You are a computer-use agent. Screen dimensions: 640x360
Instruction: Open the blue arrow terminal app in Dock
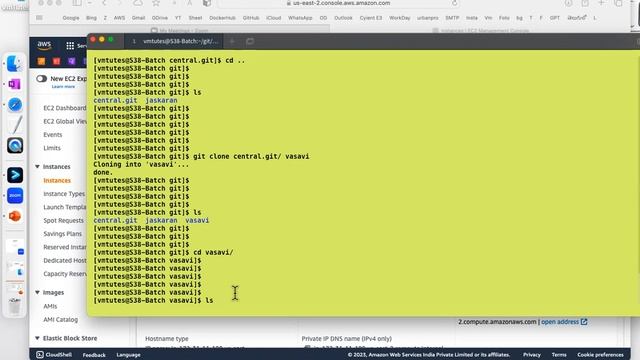[x=15, y=175]
